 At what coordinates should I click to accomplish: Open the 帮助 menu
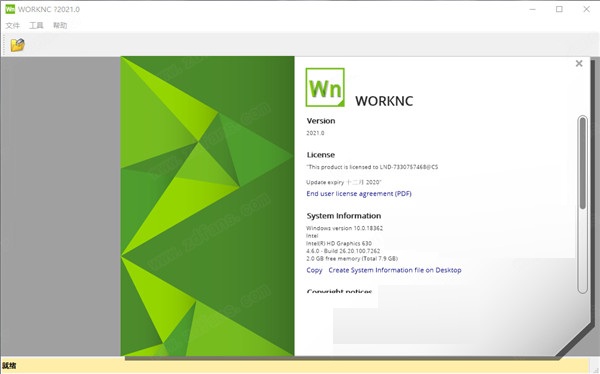[x=60, y=25]
